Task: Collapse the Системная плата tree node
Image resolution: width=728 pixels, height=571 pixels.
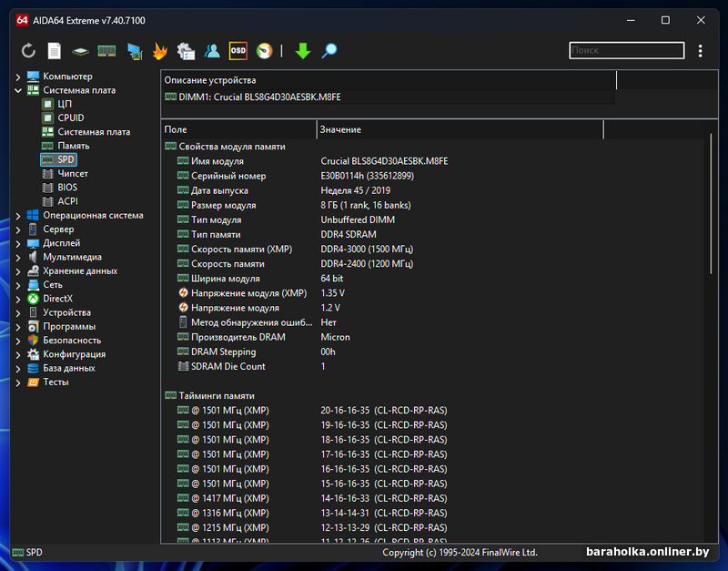Action: pos(18,90)
